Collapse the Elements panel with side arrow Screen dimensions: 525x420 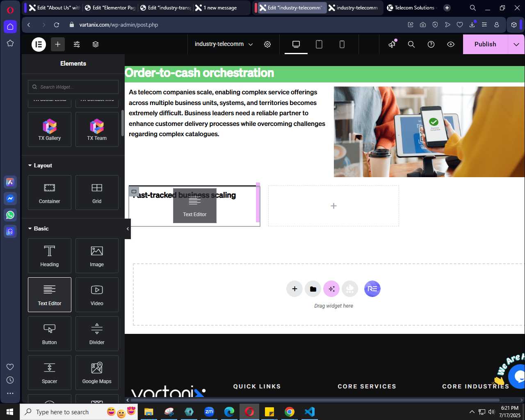pos(128,229)
